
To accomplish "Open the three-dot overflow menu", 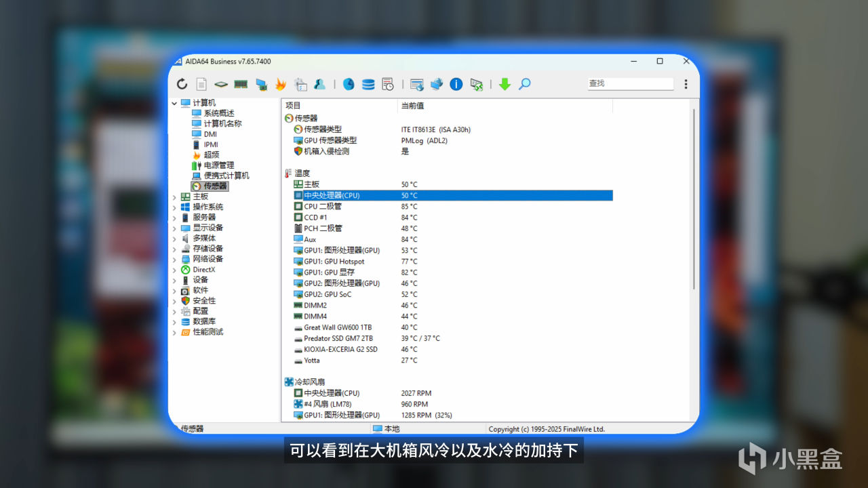I will 686,84.
